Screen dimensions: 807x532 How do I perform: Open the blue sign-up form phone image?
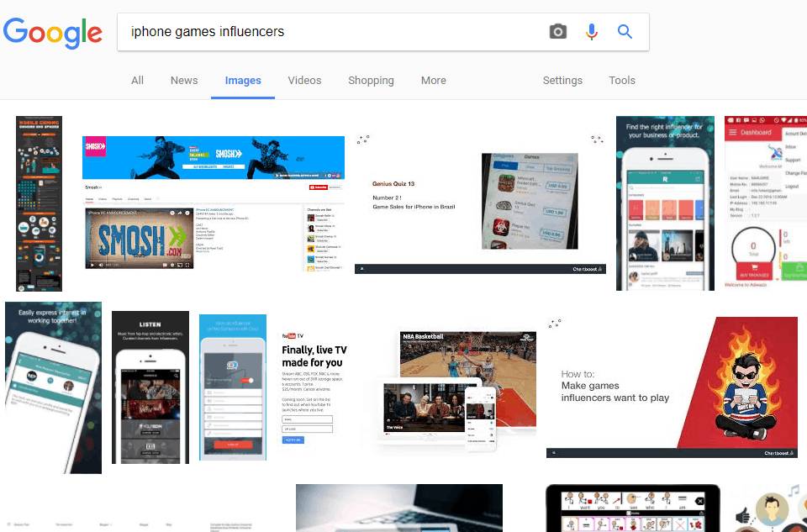(x=233, y=387)
